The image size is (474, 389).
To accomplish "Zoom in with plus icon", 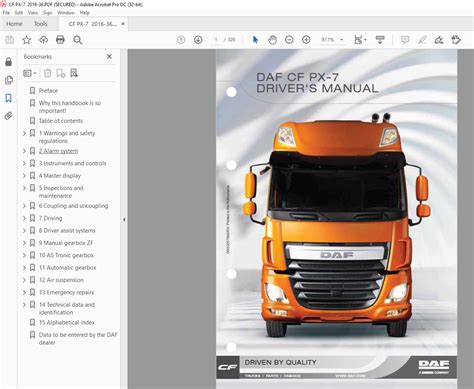I will coord(306,40).
